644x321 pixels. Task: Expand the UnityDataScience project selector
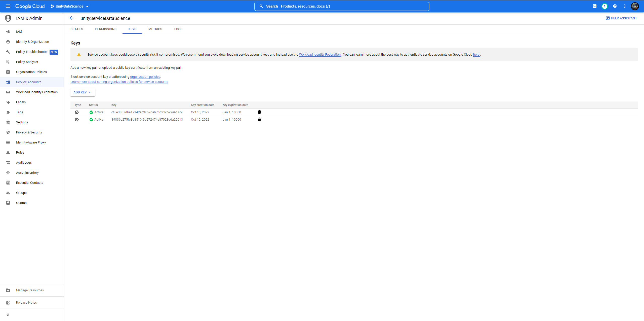pyautogui.click(x=70, y=6)
